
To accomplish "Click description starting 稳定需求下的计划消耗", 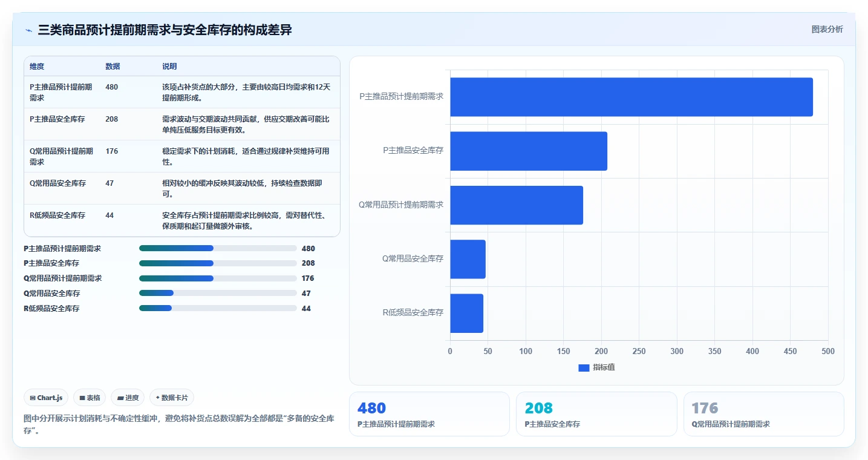I will (x=246, y=156).
